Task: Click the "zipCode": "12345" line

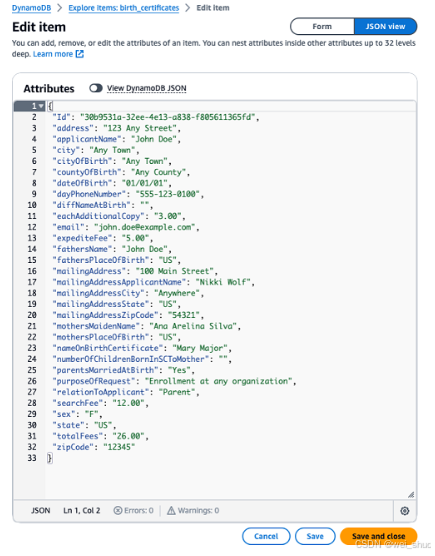Action: click(x=94, y=447)
